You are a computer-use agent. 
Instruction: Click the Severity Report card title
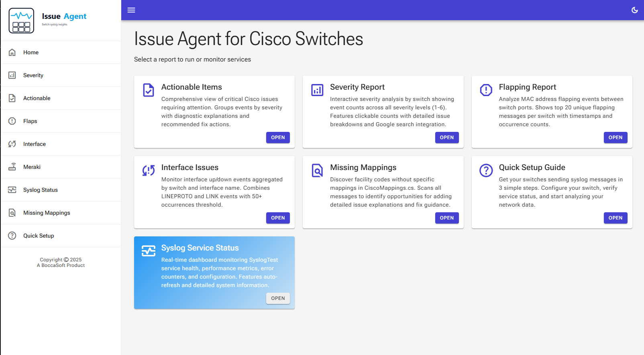click(357, 87)
